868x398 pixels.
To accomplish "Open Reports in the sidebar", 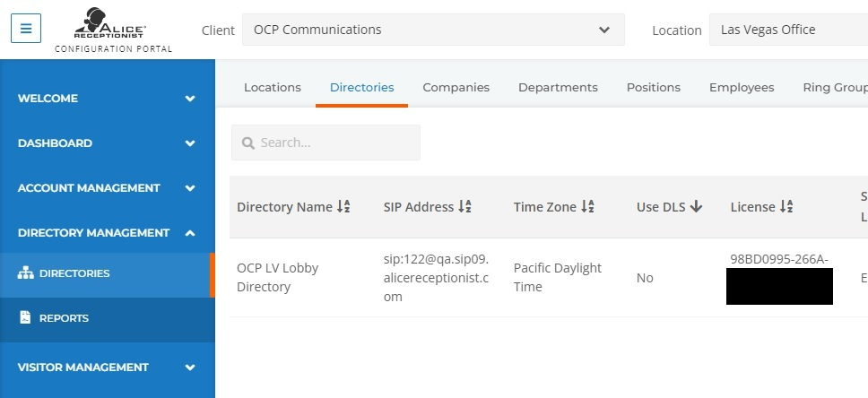I will (x=107, y=318).
